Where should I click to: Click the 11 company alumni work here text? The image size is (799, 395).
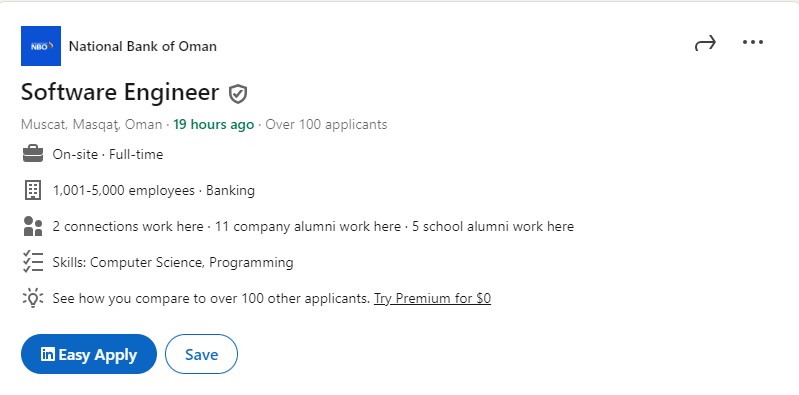tap(308, 226)
